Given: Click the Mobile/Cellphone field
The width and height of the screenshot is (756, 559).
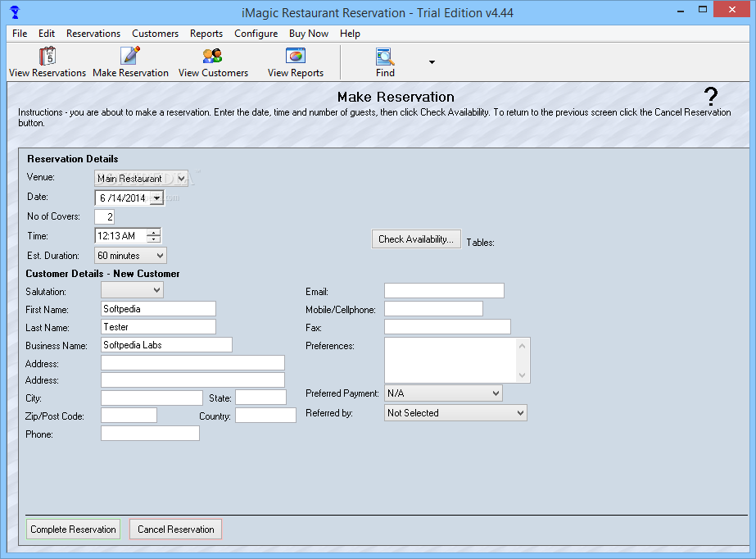Looking at the screenshot, I should coord(433,309).
